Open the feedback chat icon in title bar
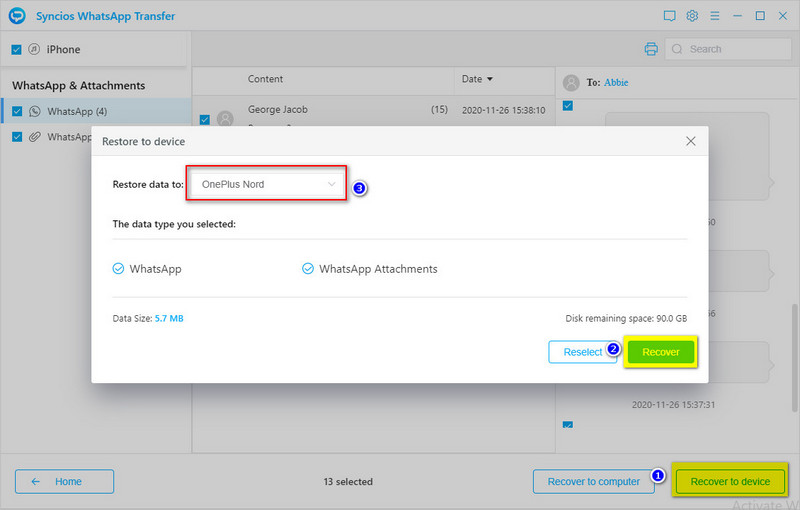This screenshot has width=800, height=510. [x=669, y=16]
